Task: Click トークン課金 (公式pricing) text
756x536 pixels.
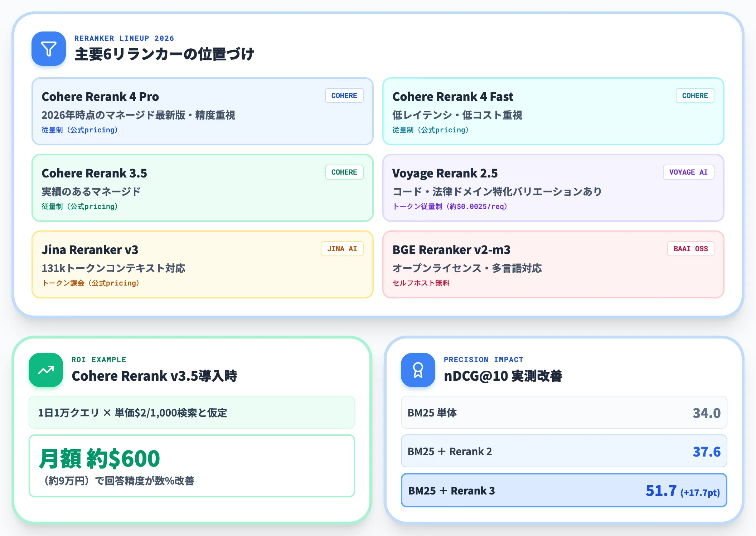Action: pos(91,283)
